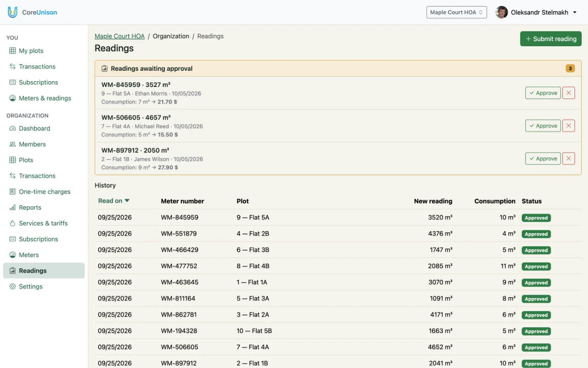Viewport: 588px width, 368px height.
Task: Approve the WM-506605 reading
Action: coord(543,126)
